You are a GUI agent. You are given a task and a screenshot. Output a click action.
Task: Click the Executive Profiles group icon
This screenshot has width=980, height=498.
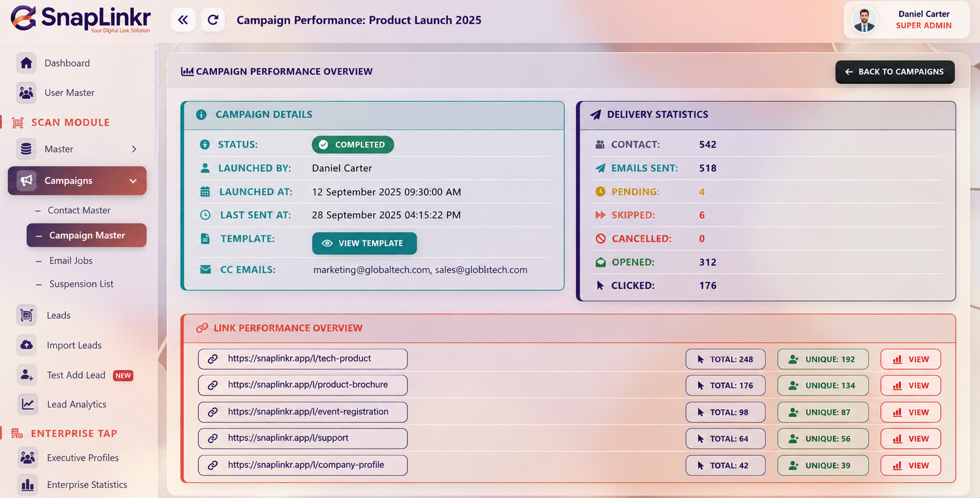coord(28,458)
